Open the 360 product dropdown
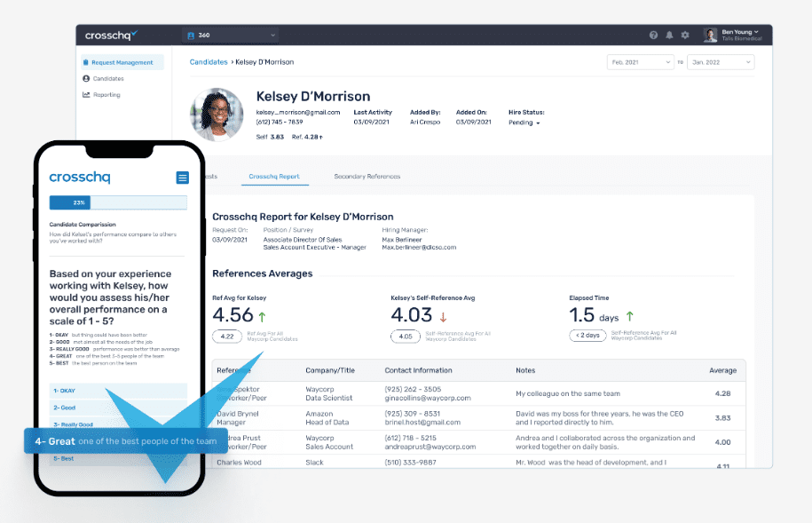The width and height of the screenshot is (812, 523). coord(231,36)
